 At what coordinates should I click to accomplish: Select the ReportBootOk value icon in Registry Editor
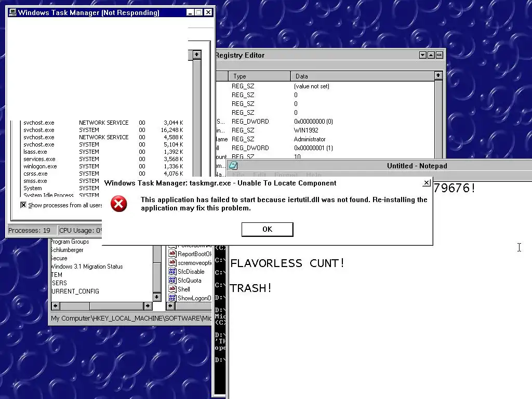point(172,254)
